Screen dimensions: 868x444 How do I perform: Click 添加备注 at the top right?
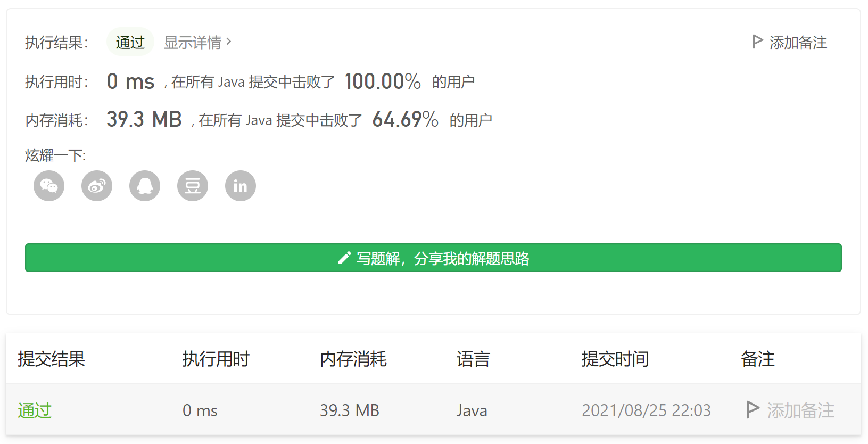pos(798,42)
